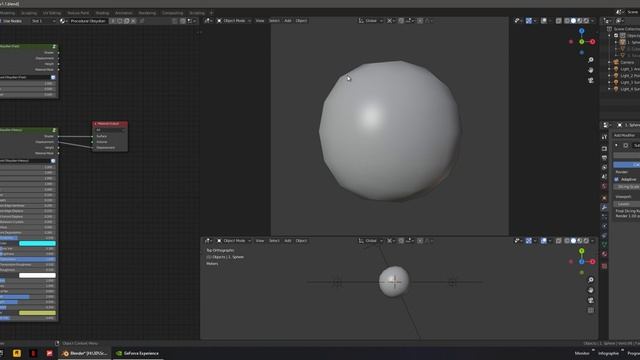This screenshot has width=640, height=360.
Task: Collapse the modifier panel disclosure triangle
Action: point(616,145)
